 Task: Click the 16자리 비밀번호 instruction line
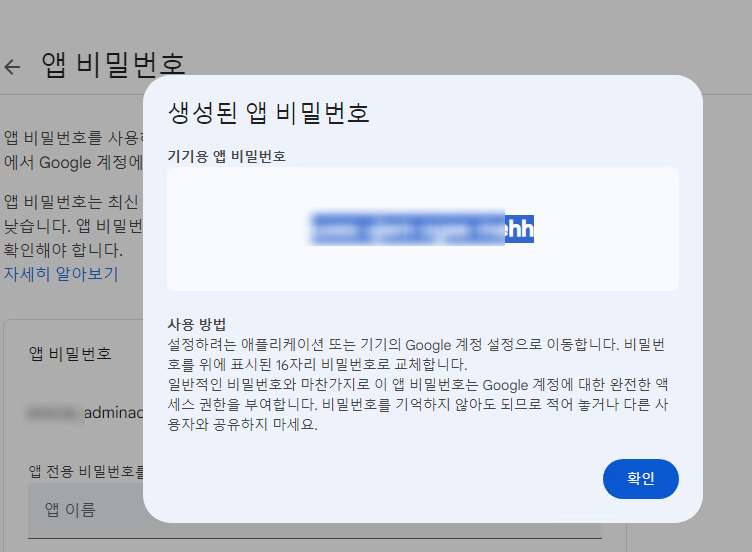(x=317, y=364)
